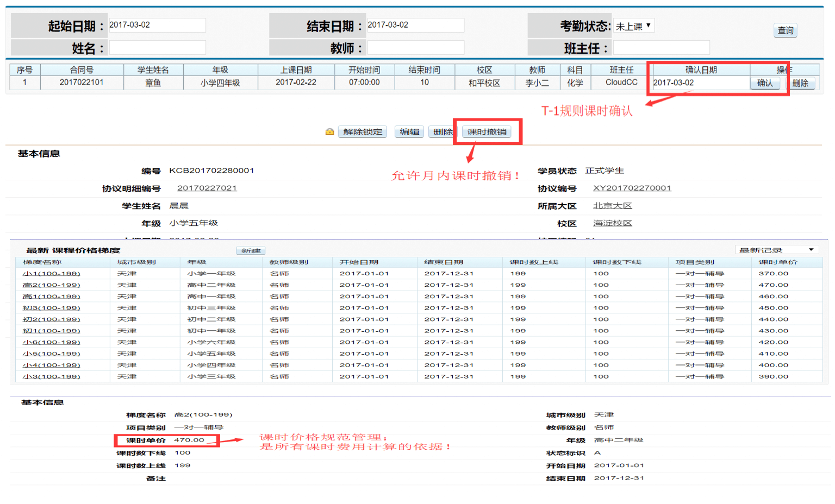Click the student name 章鱼 cell
Screen dimensions: 835x504
(x=153, y=83)
